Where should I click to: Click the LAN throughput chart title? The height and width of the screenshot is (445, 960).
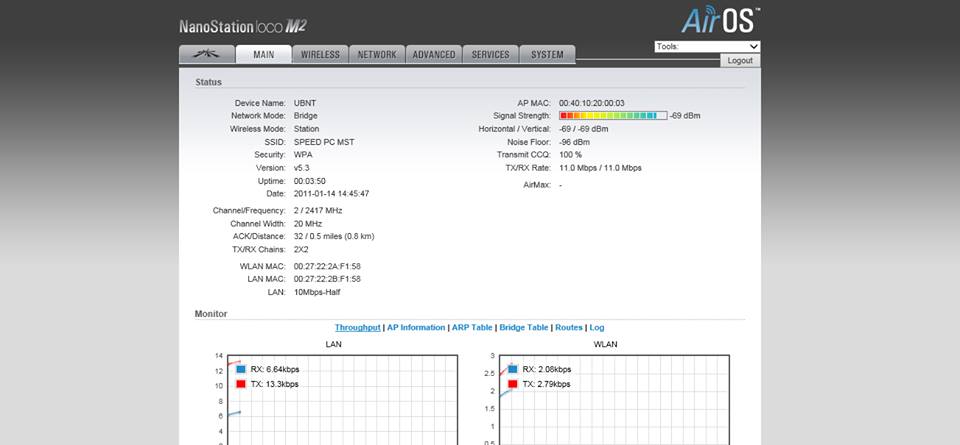coord(333,344)
